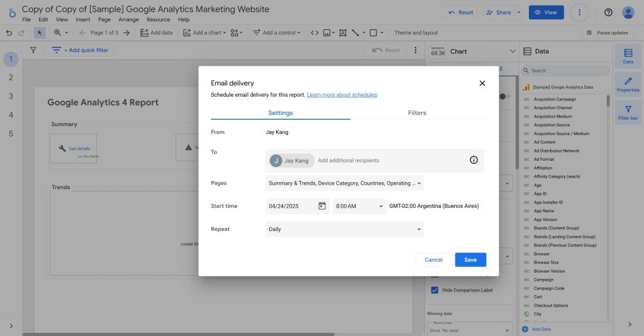The width and height of the screenshot is (644, 336).
Task: Go to previous page arrow
Action: click(82, 33)
